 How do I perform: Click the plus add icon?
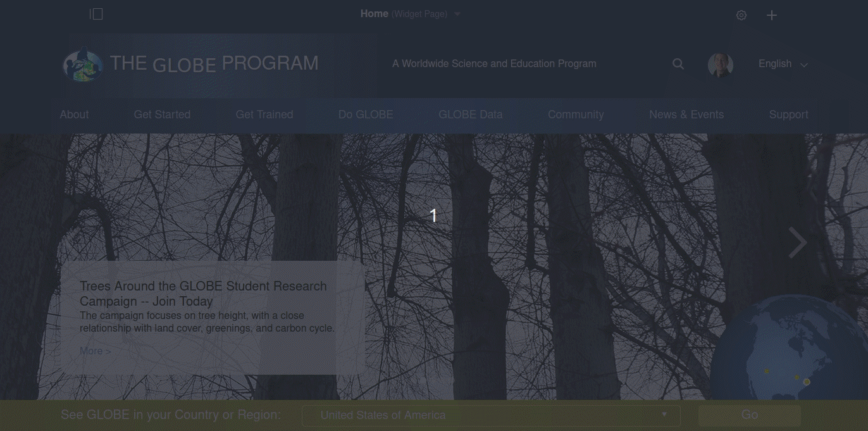pyautogui.click(x=772, y=15)
